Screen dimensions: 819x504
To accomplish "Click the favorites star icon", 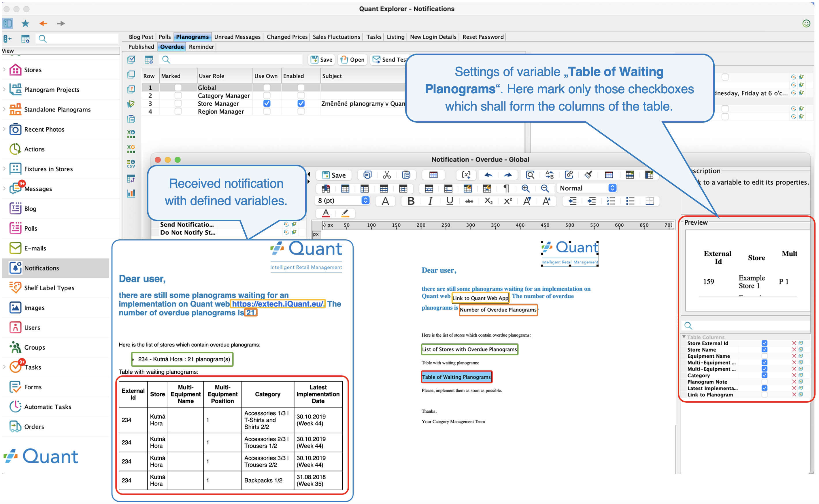I will (25, 23).
